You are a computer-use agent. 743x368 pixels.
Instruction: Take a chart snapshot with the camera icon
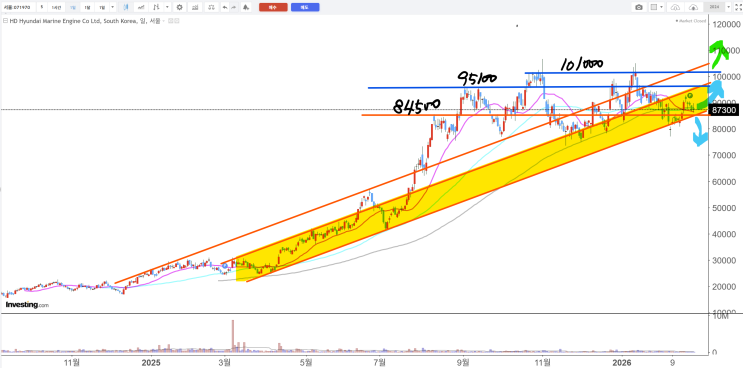[x=639, y=7]
